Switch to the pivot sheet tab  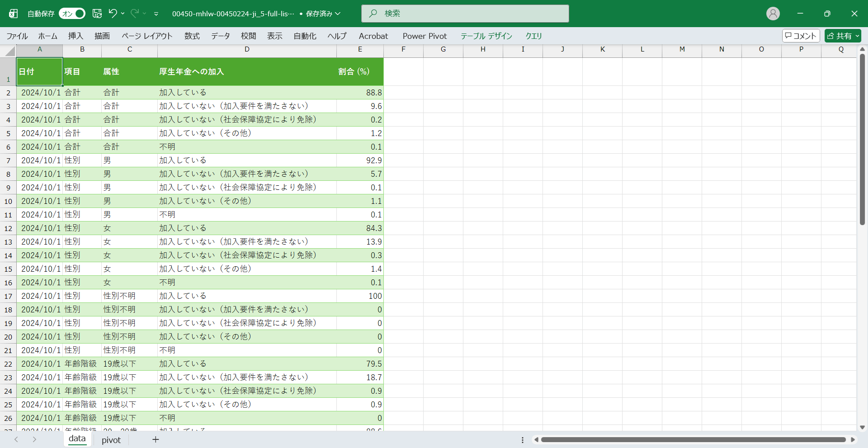tap(111, 440)
